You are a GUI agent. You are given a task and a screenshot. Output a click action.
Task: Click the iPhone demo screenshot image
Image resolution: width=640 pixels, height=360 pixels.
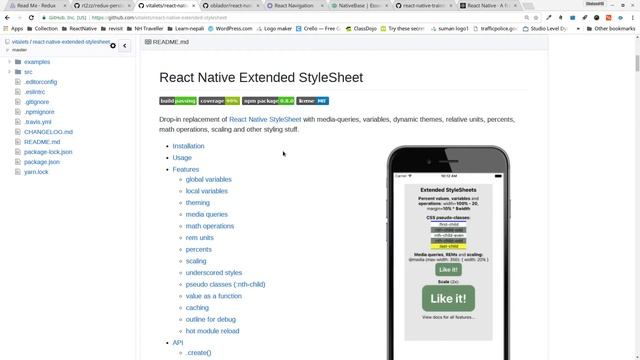(x=448, y=253)
